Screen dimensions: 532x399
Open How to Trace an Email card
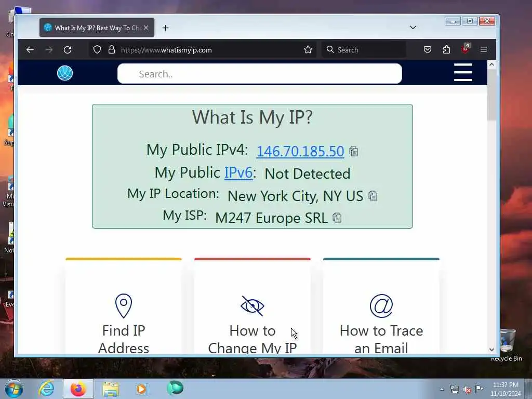381,307
